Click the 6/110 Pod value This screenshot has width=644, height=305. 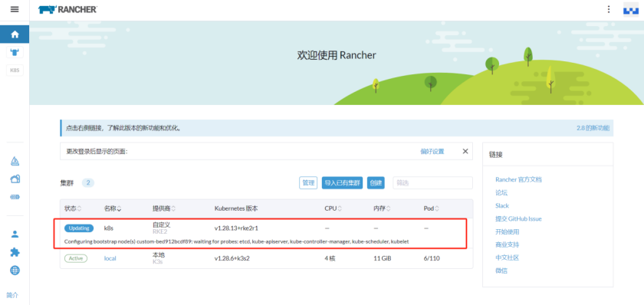point(431,258)
